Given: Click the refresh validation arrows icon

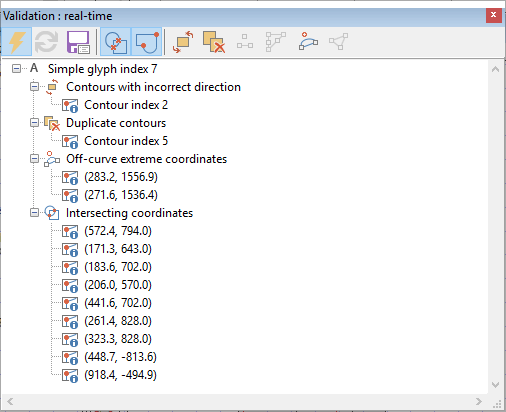Looking at the screenshot, I should pos(46,42).
